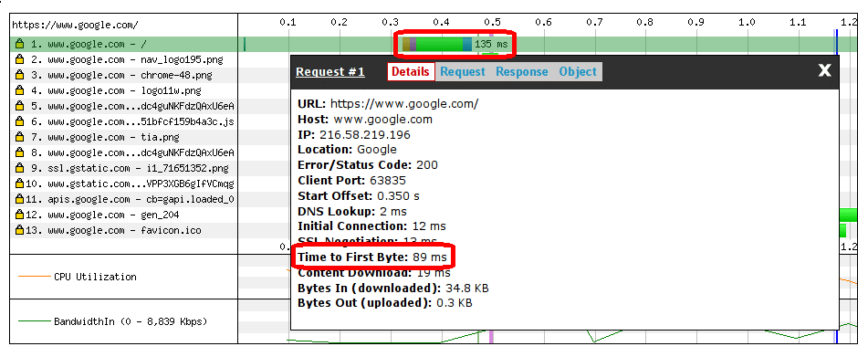Click lock icon beside chrome-48.png
868x357 pixels.
[x=20, y=75]
